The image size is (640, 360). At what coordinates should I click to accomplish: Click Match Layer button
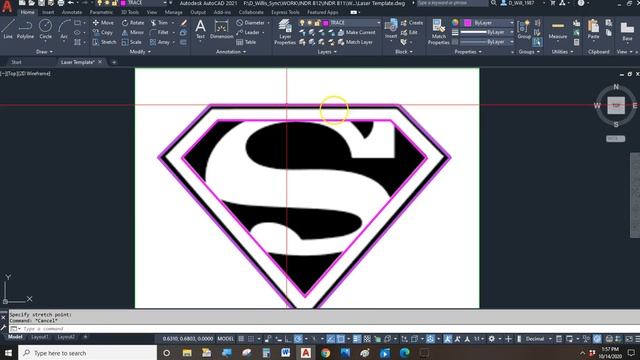point(355,42)
